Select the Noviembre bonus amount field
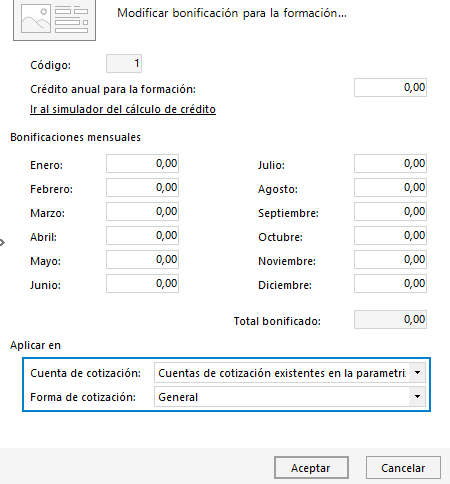Viewport: 450px width, 484px height. [390, 259]
